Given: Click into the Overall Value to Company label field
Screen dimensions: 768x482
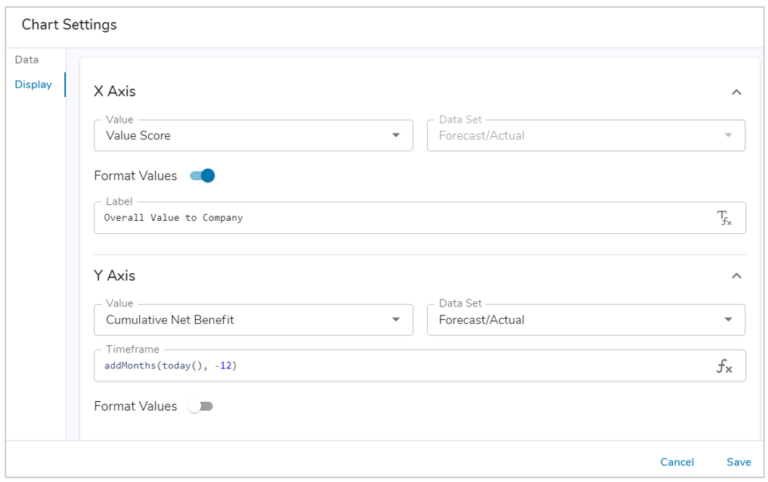Looking at the screenshot, I should [400, 218].
